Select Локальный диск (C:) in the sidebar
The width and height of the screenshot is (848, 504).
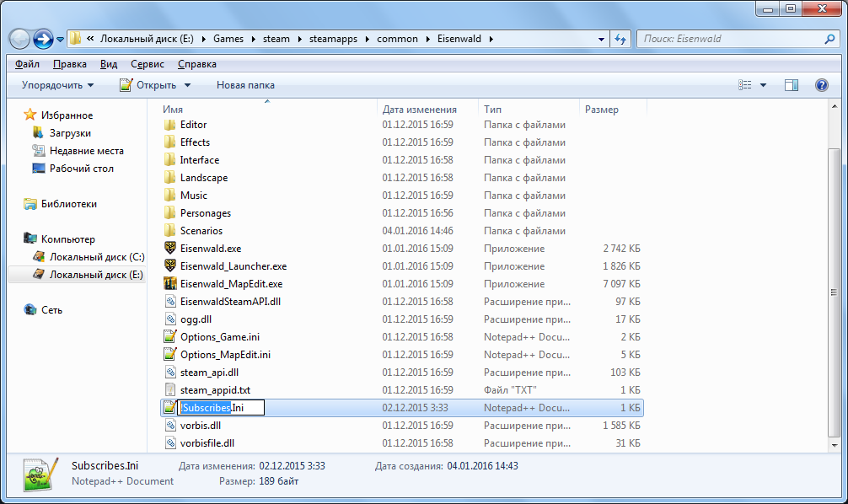click(x=96, y=257)
